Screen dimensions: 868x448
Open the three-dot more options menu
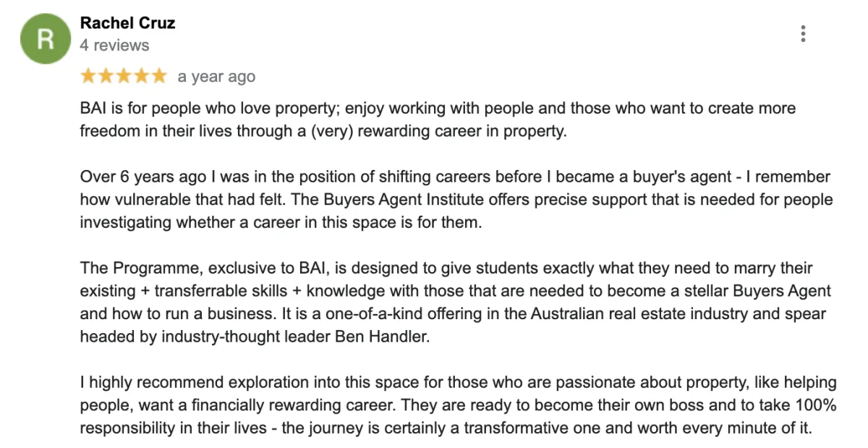click(803, 33)
